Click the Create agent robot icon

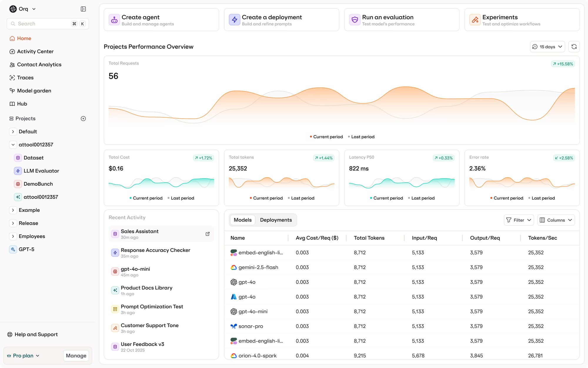point(114,20)
